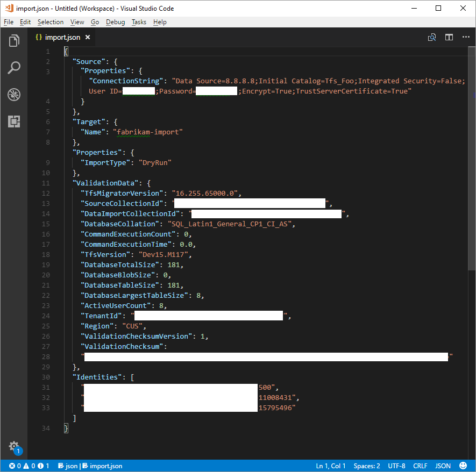The height and width of the screenshot is (472, 476).
Task: Change line endings via CRLF
Action: point(420,466)
